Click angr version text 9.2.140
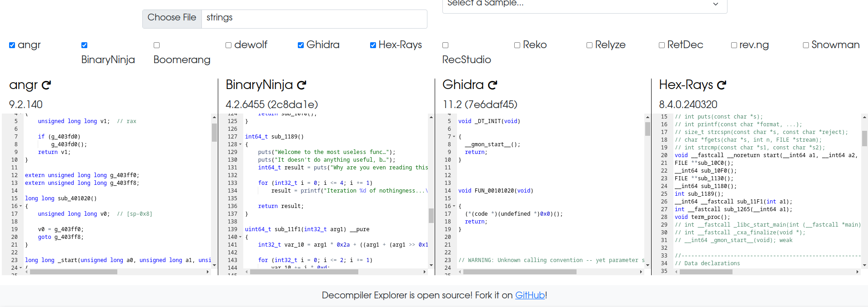Screen dimensions: 868x307 26,104
